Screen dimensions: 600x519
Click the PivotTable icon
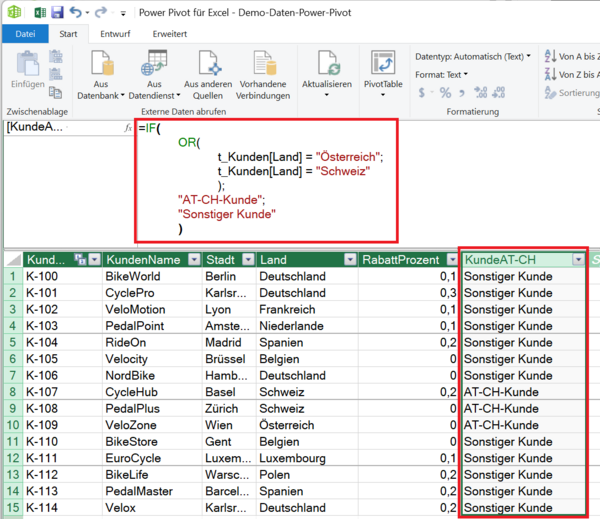pos(381,64)
